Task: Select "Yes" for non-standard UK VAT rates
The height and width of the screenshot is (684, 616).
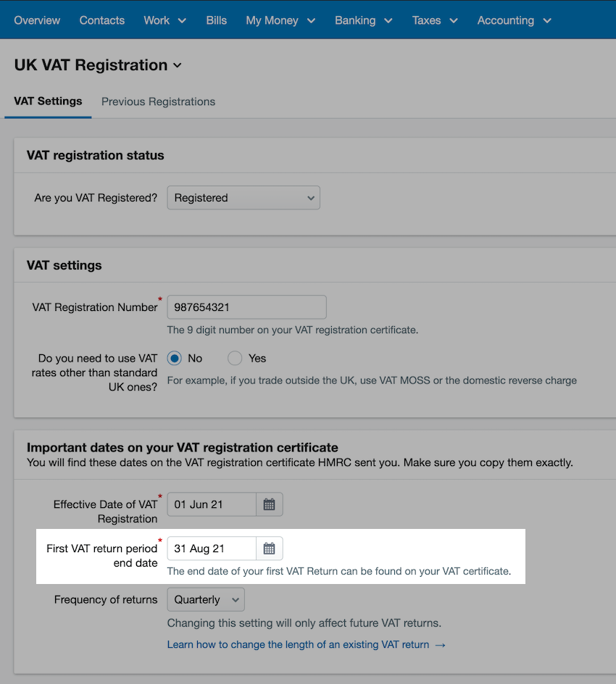Action: pos(235,358)
